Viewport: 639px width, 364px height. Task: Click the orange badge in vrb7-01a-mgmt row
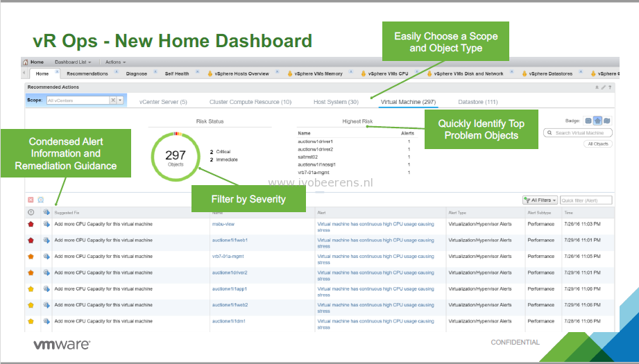pos(31,257)
